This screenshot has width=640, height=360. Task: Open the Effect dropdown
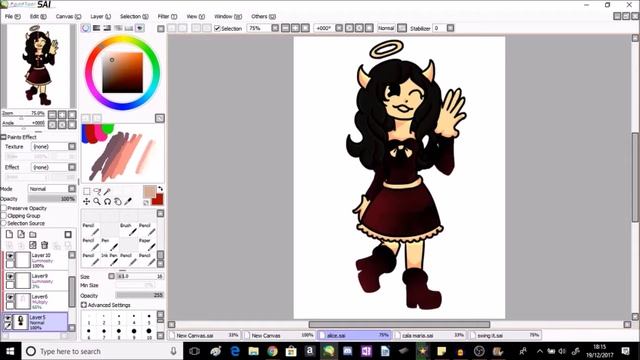[72, 167]
